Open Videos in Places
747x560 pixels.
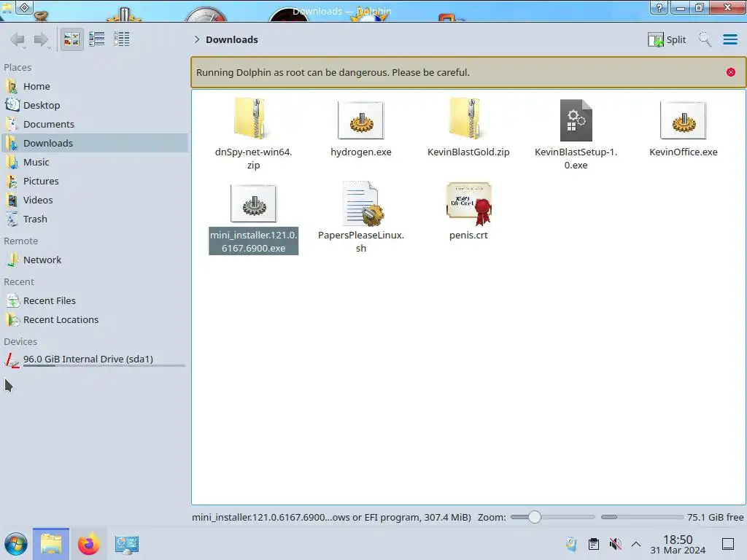point(96,201)
